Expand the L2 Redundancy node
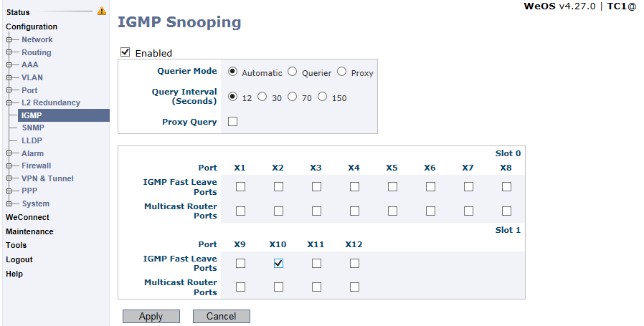This screenshot has width=644, height=326. coord(9,103)
